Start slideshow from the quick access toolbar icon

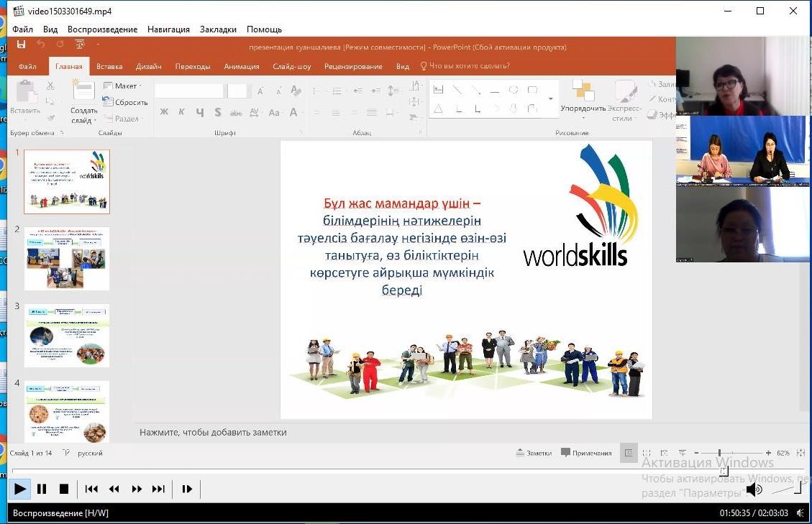coord(80,45)
